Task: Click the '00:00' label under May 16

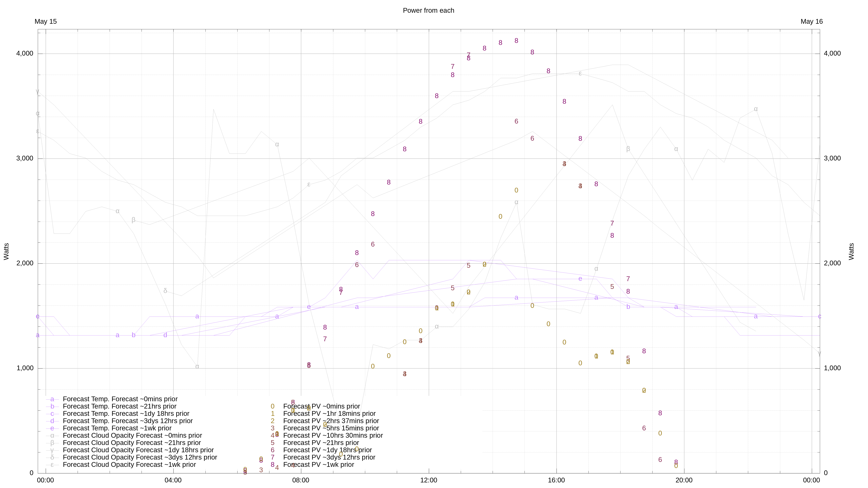Action: [x=811, y=480]
